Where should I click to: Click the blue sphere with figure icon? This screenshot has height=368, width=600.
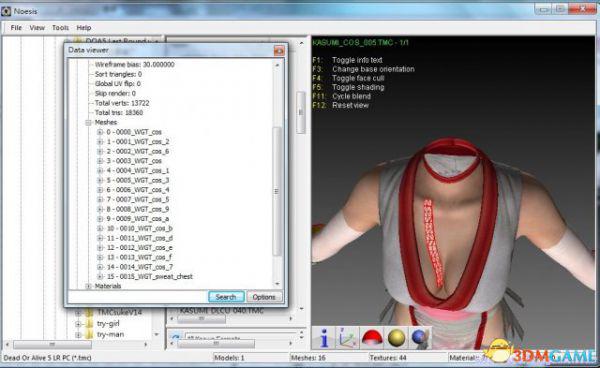[420, 338]
